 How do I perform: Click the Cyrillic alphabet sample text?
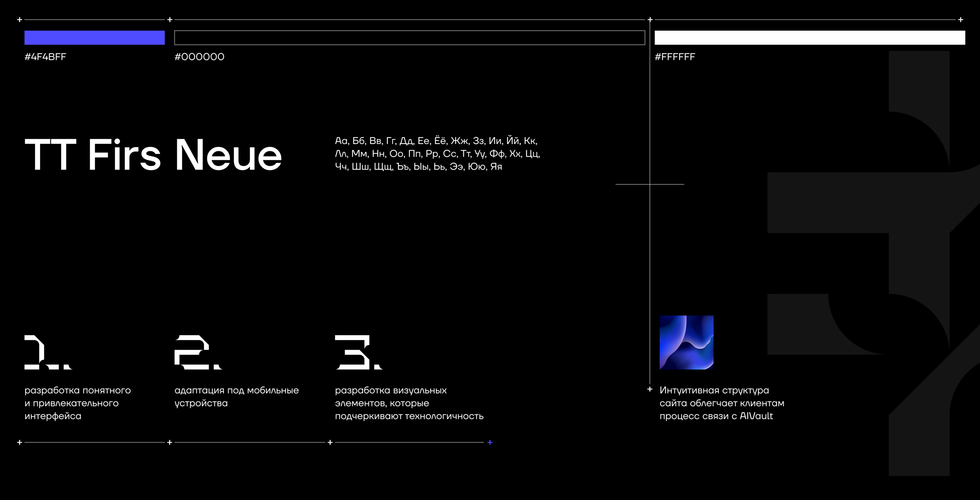[437, 154]
